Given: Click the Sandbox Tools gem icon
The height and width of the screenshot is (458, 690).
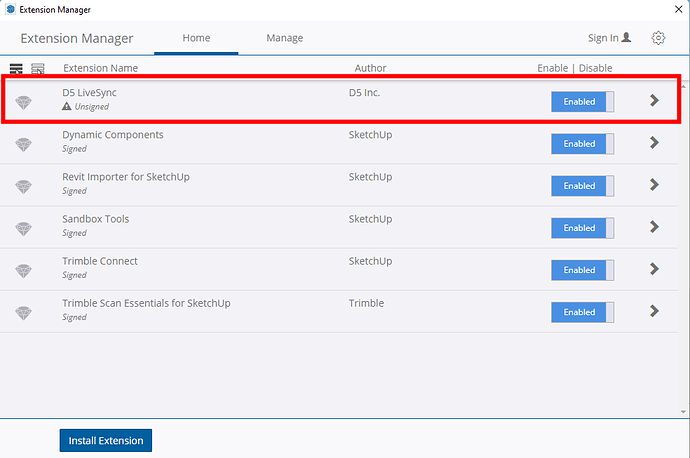Looking at the screenshot, I should [x=24, y=227].
